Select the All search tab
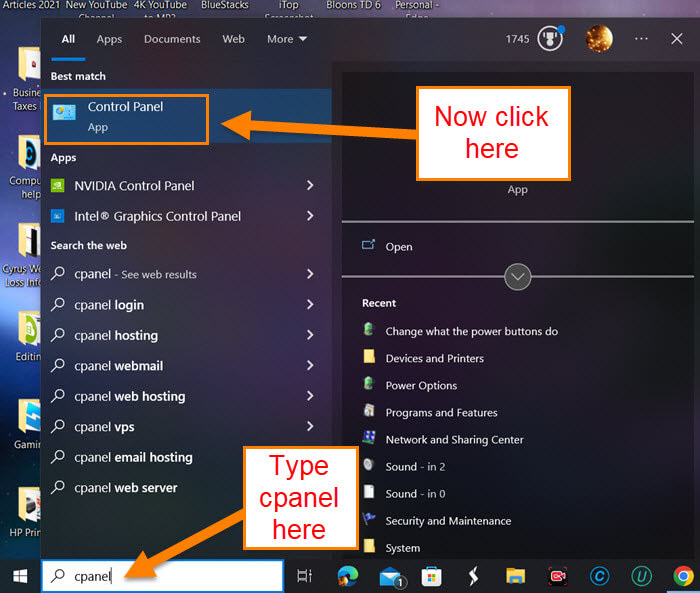This screenshot has width=700, height=593. pyautogui.click(x=68, y=39)
